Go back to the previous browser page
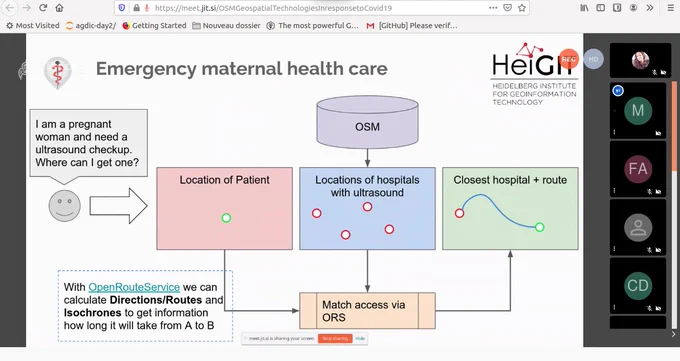680x361 pixels. [10, 8]
